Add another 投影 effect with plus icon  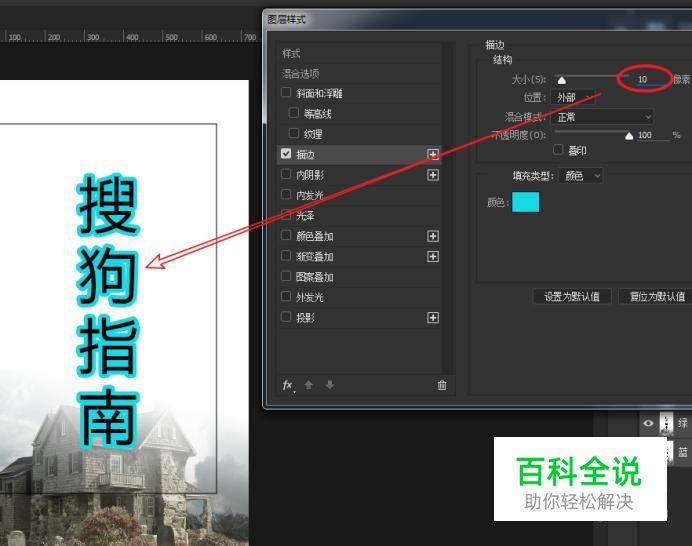coord(432,317)
